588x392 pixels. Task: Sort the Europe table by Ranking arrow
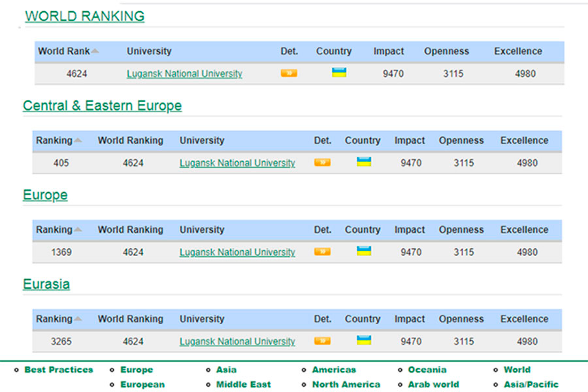point(78,230)
